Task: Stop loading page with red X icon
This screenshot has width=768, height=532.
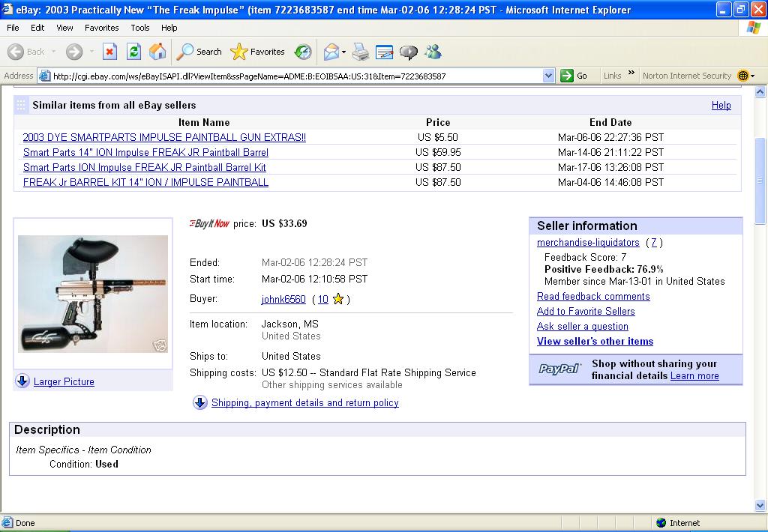Action: 109,52
